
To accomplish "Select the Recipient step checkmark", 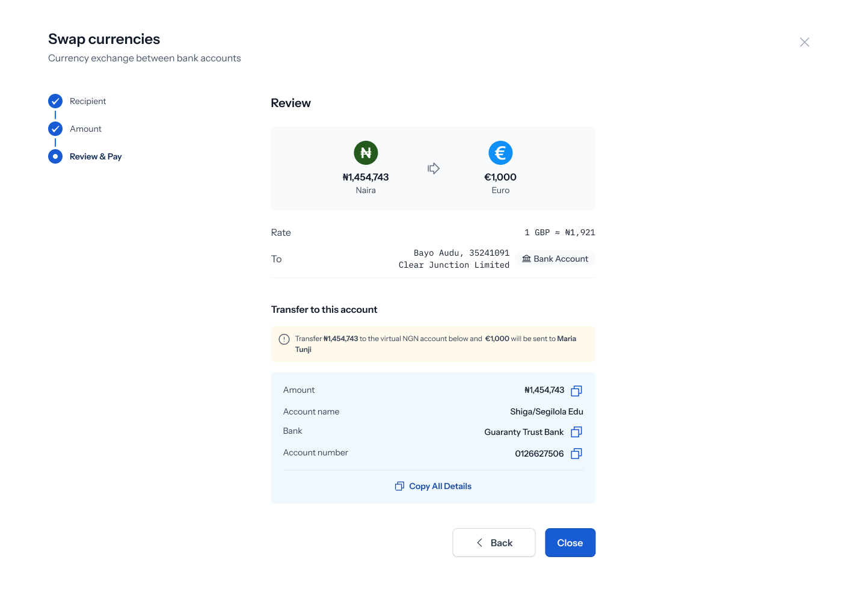I will (55, 101).
